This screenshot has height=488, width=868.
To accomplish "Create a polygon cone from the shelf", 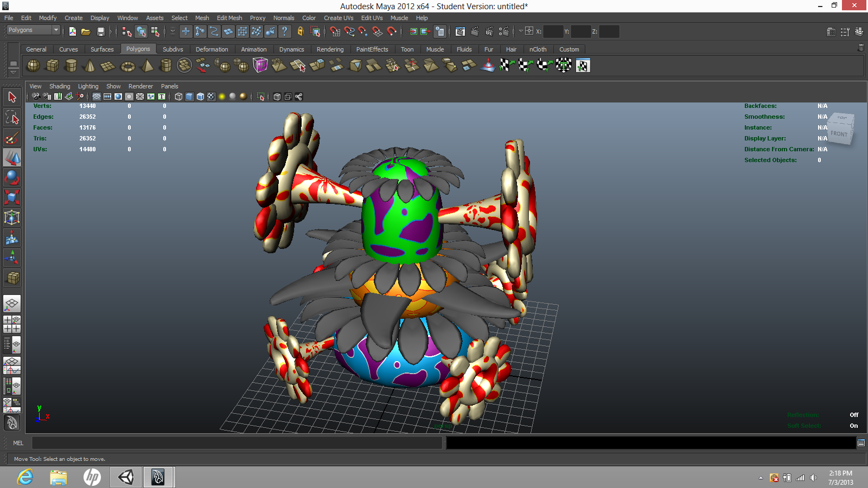I will [90, 66].
